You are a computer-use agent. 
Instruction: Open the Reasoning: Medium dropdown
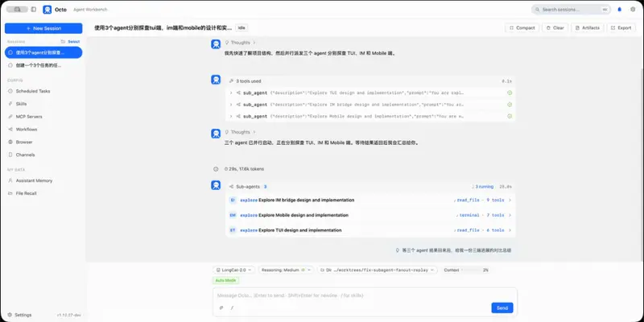286,270
